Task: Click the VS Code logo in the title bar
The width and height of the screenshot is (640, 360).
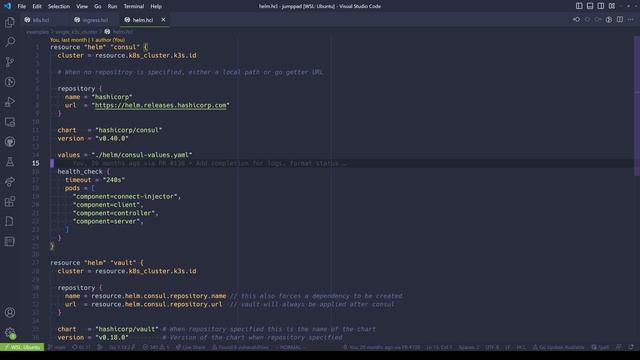Action: tap(7, 6)
